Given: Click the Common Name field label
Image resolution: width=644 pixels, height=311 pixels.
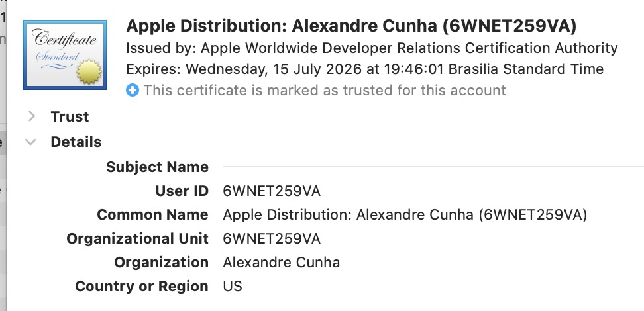Looking at the screenshot, I should pyautogui.click(x=153, y=215).
